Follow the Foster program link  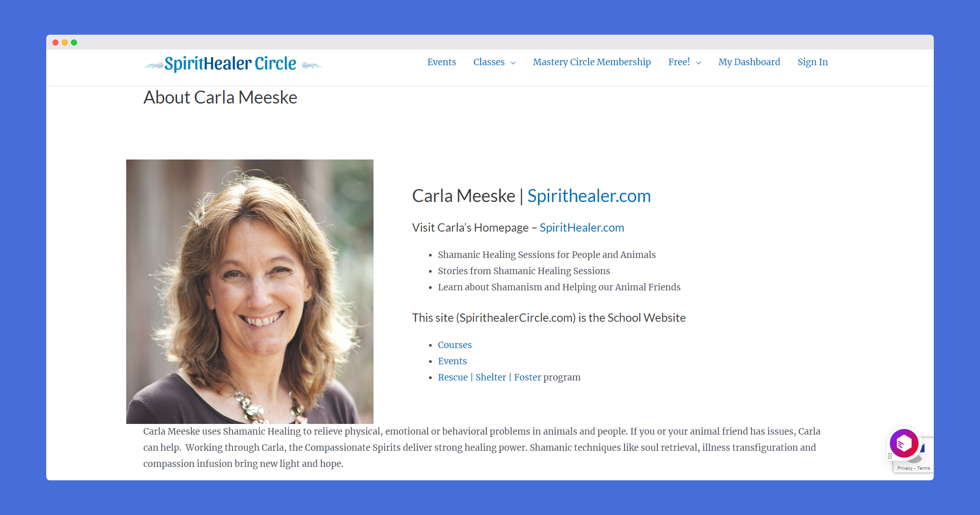(527, 377)
